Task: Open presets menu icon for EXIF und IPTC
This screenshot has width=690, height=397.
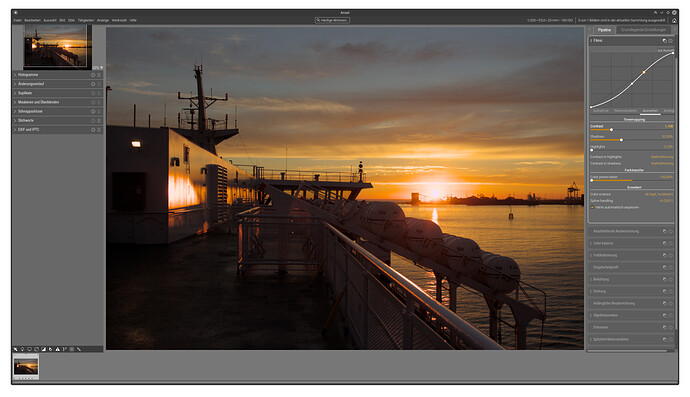Action: [x=99, y=130]
